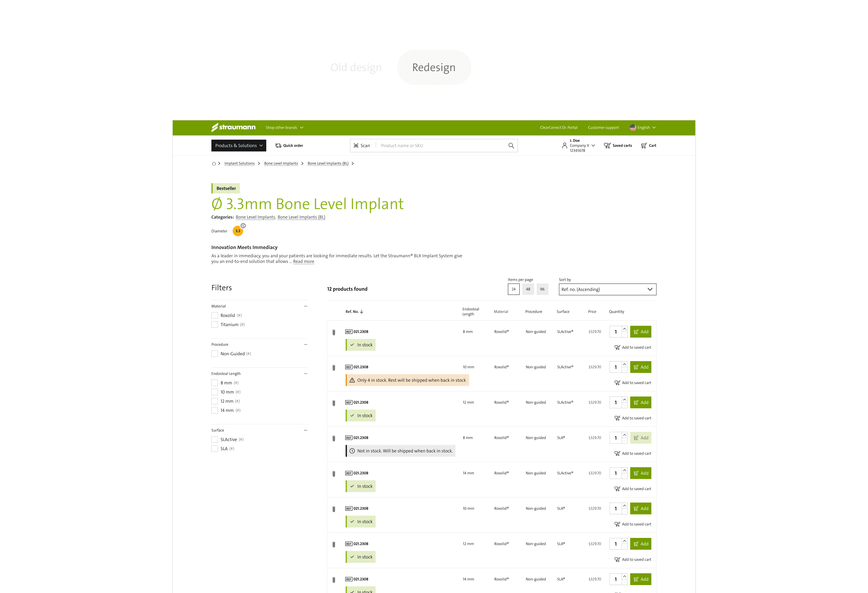The height and width of the screenshot is (593, 868).
Task: Open the Cart
Action: click(648, 146)
